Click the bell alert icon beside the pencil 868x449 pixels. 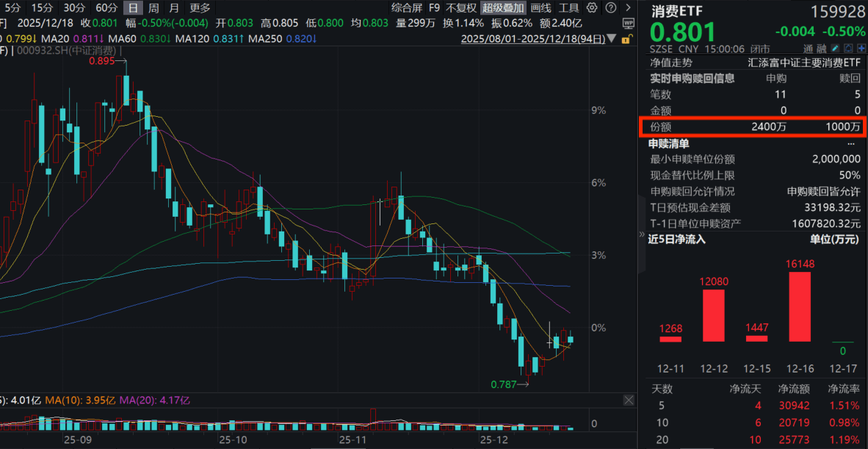pos(848,49)
